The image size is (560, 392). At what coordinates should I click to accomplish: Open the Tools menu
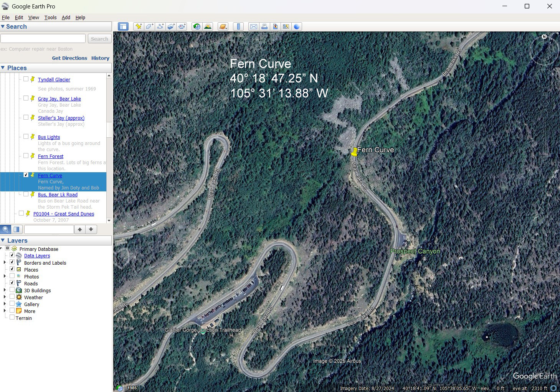(x=50, y=18)
